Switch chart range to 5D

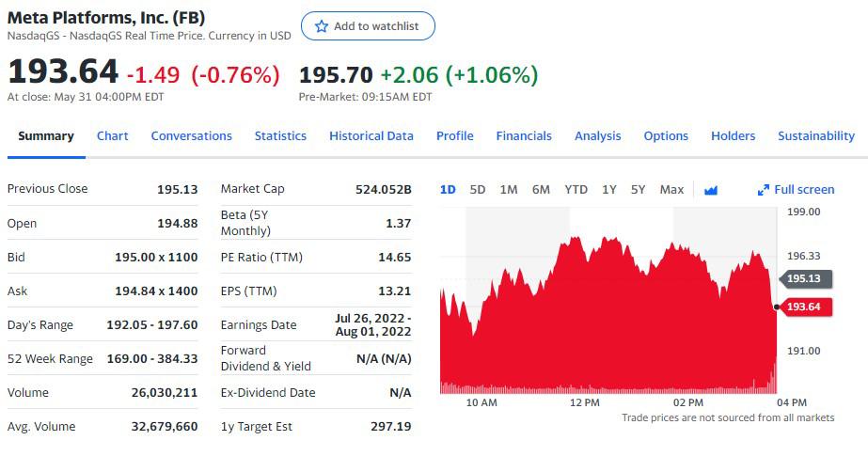[477, 190]
